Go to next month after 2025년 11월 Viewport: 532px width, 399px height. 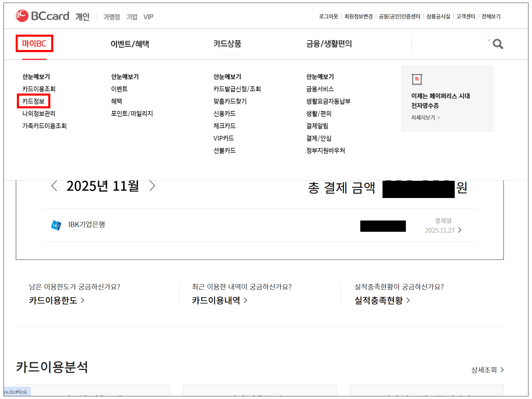click(152, 186)
